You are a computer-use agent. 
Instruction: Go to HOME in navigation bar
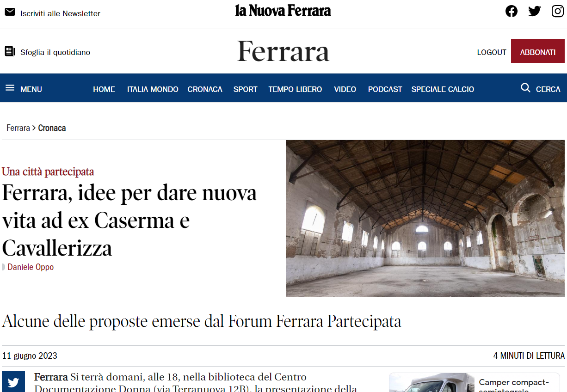point(104,89)
